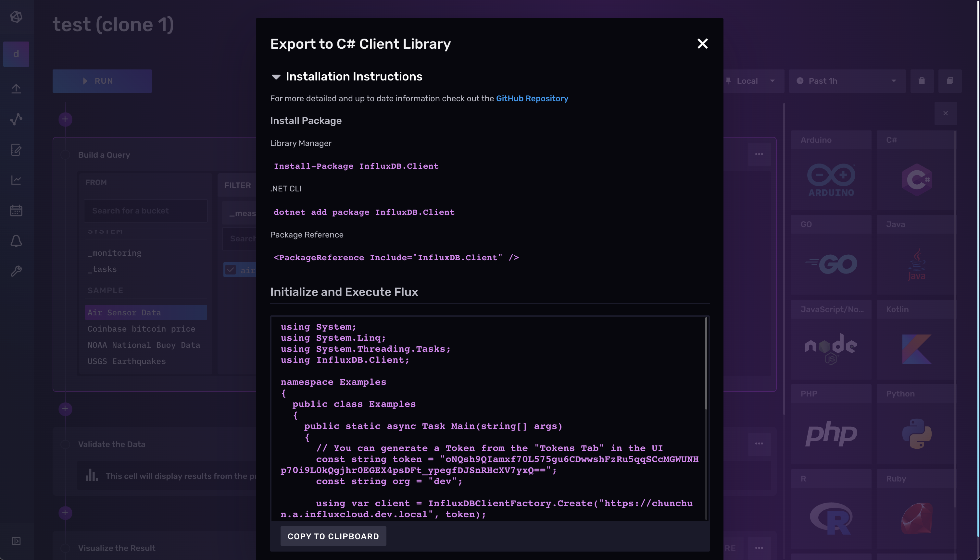Viewport: 980px width, 560px height.
Task: Open the user avatar menu labeled d
Action: [16, 54]
